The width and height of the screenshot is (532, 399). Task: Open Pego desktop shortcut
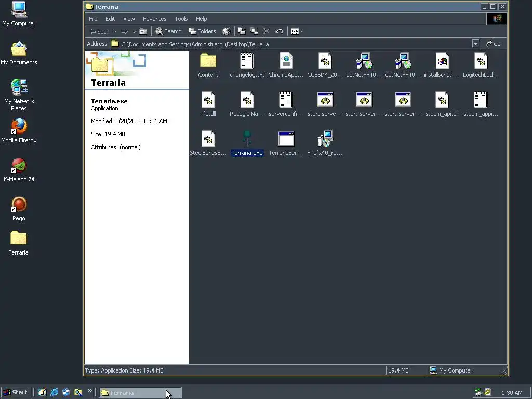click(19, 209)
